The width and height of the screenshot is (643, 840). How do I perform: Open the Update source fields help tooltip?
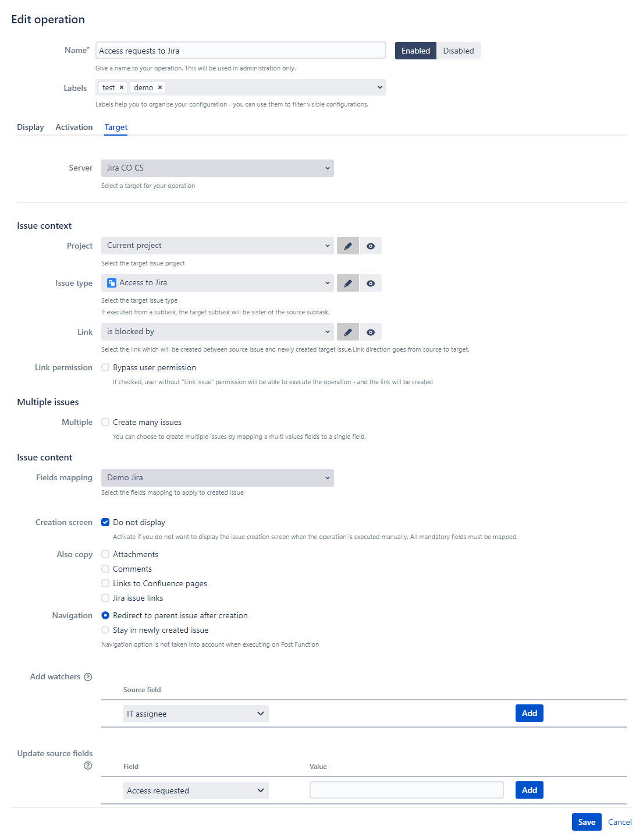[88, 765]
